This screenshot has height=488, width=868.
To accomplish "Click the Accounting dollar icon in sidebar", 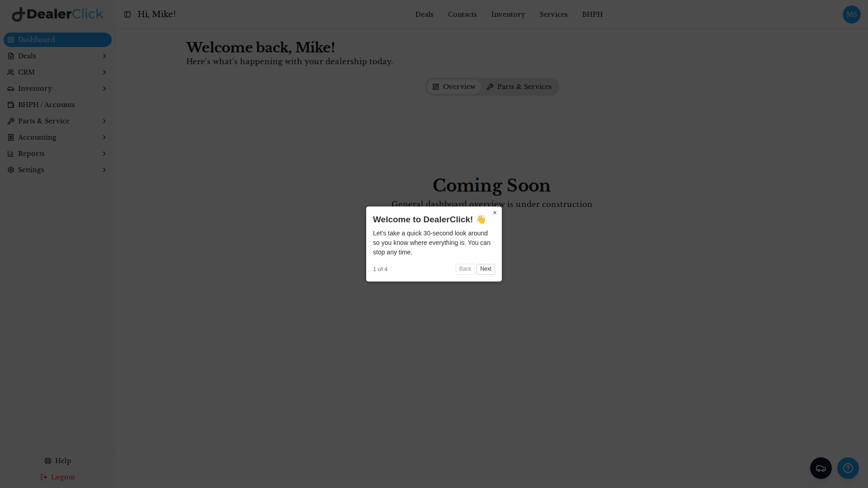I will pyautogui.click(x=11, y=137).
